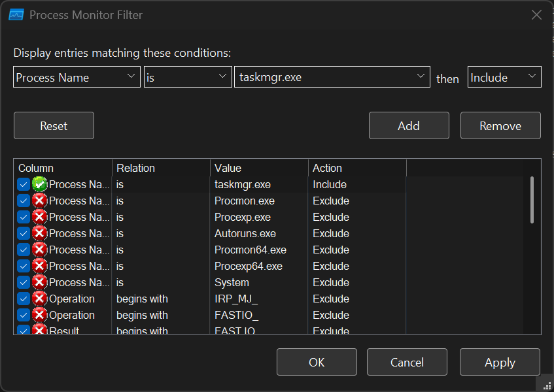Screen dimensions: 554x392
Task: Click the Process Monitor app icon in title bar
Action: pos(16,15)
